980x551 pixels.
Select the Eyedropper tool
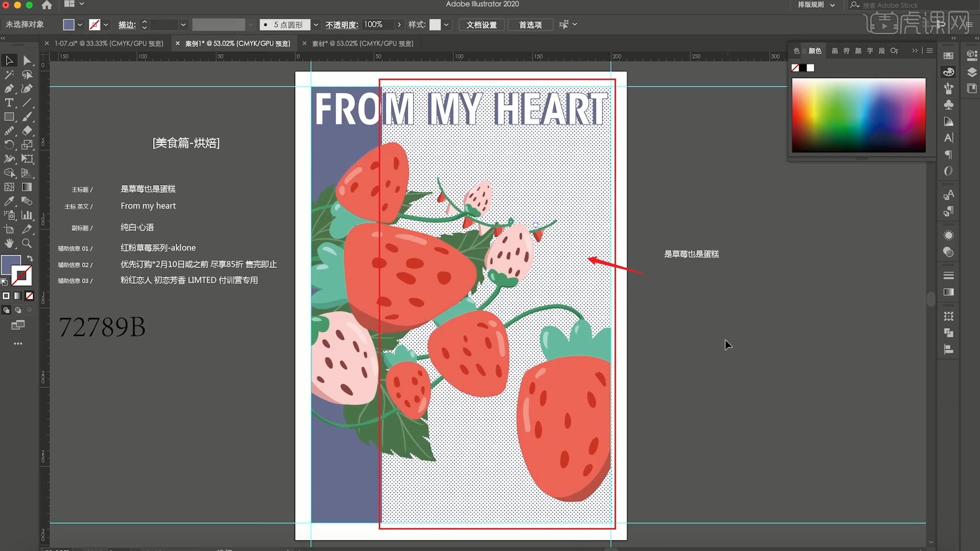pos(9,201)
